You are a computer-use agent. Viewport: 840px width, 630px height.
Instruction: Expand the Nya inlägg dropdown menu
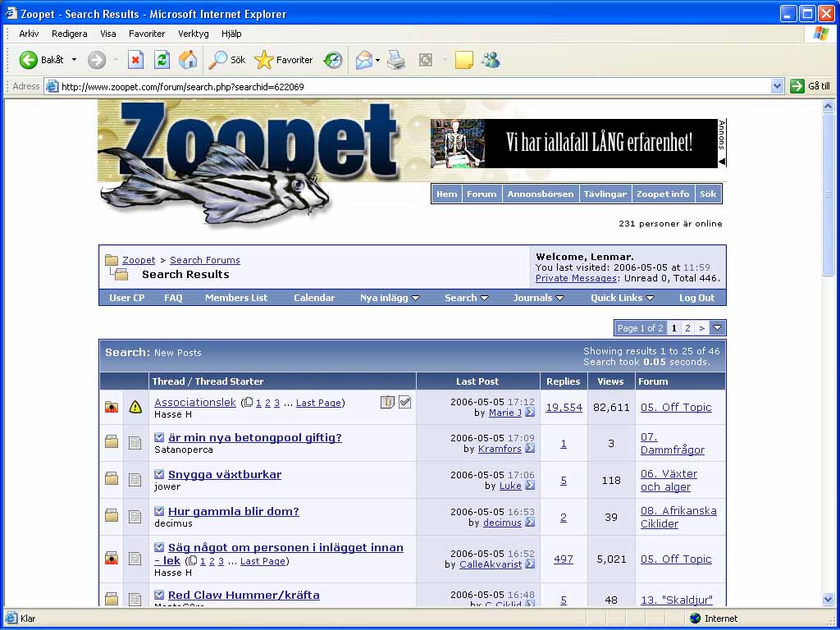[x=415, y=299]
